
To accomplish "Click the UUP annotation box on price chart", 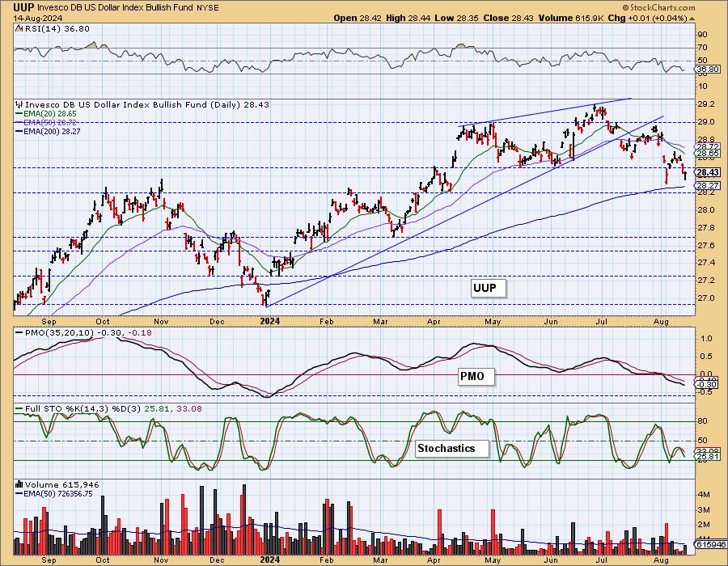I will tap(488, 288).
